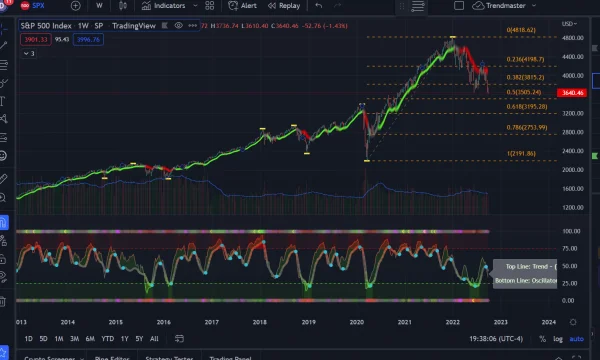Toggle S&P 500 Index visibility eye icon
The height and width of the screenshot is (360, 600).
178,26
